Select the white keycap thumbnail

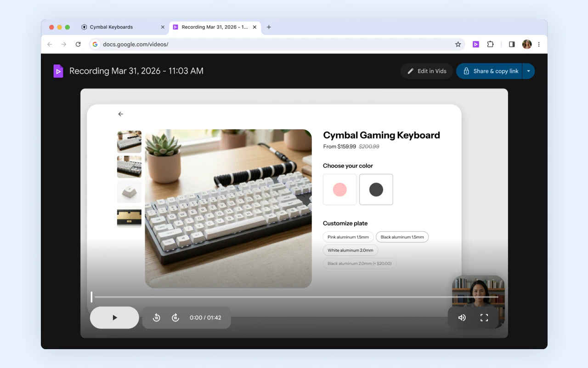click(129, 192)
